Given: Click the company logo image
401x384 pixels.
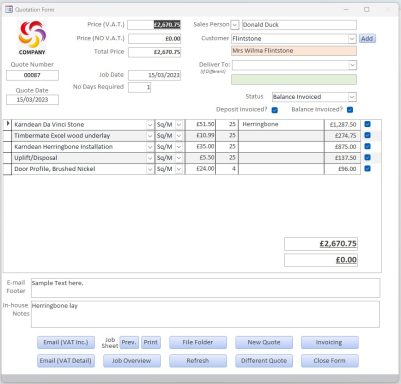Looking at the screenshot, I should point(32,37).
